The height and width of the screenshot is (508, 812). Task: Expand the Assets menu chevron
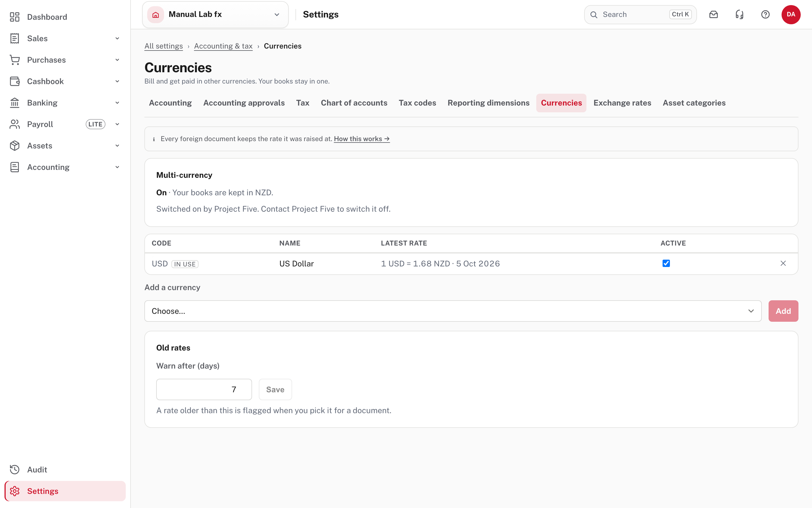pos(117,146)
